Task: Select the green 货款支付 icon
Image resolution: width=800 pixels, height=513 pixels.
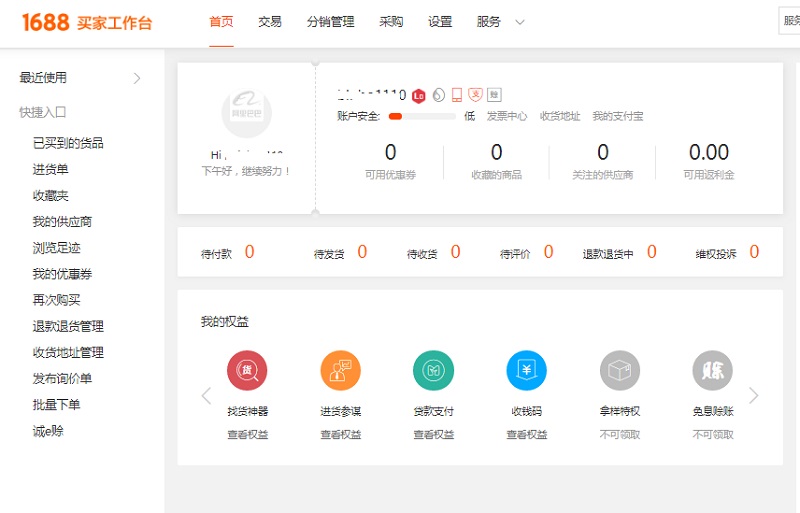Action: (x=433, y=370)
